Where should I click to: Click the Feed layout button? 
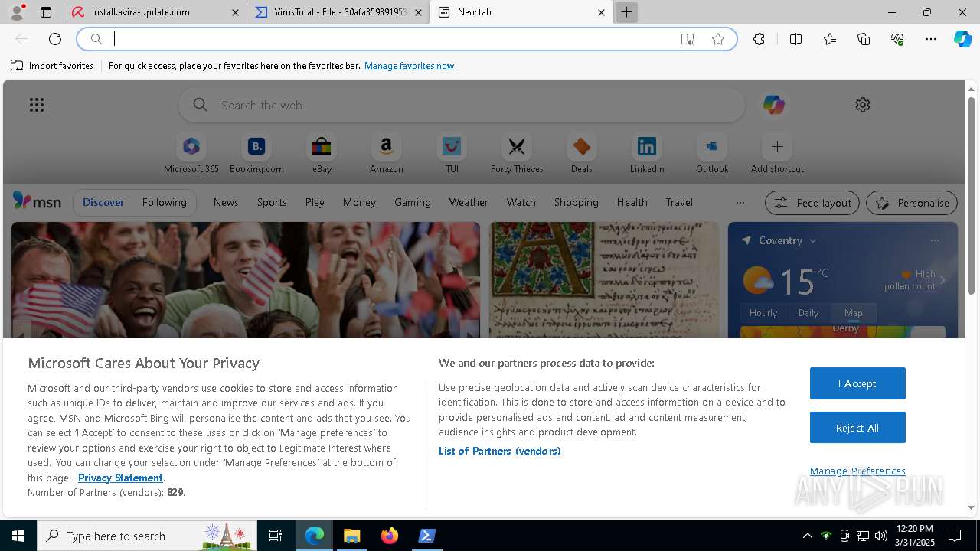click(813, 203)
